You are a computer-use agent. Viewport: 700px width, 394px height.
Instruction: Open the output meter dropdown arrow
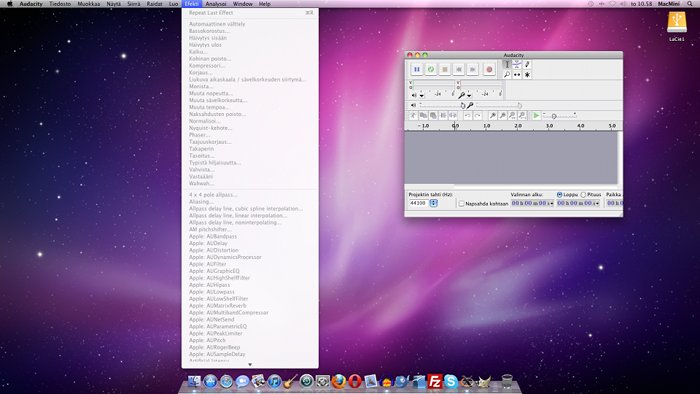point(421,95)
